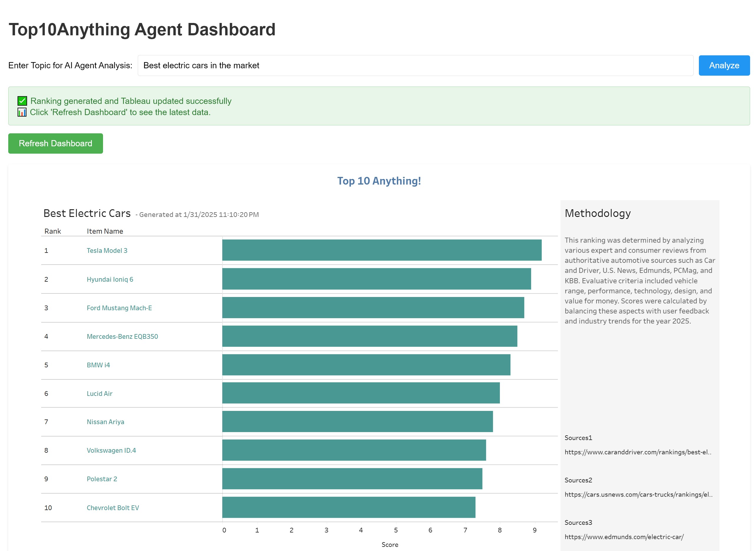Open the edmunds.com electric-car source link
Screen dimensions: 756x551
624,537
